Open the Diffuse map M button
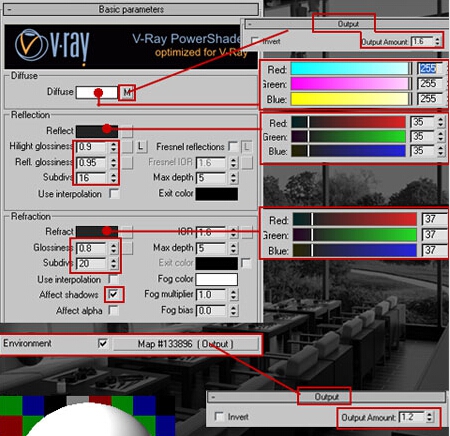 point(127,93)
